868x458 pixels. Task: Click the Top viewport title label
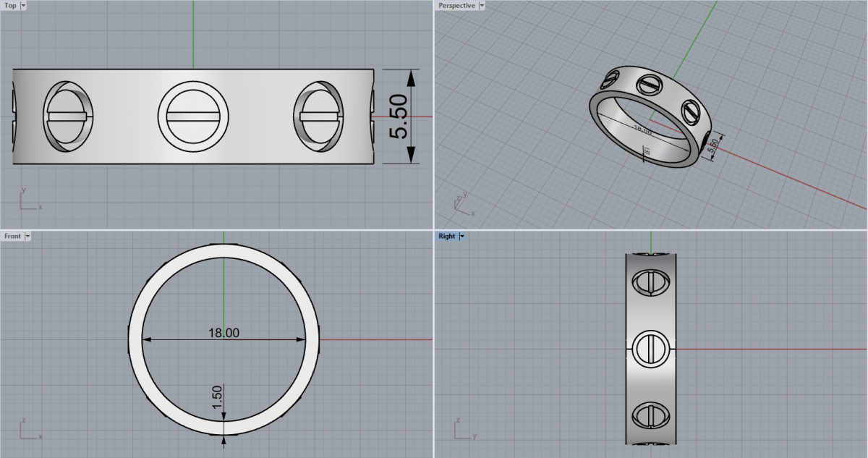[10, 5]
